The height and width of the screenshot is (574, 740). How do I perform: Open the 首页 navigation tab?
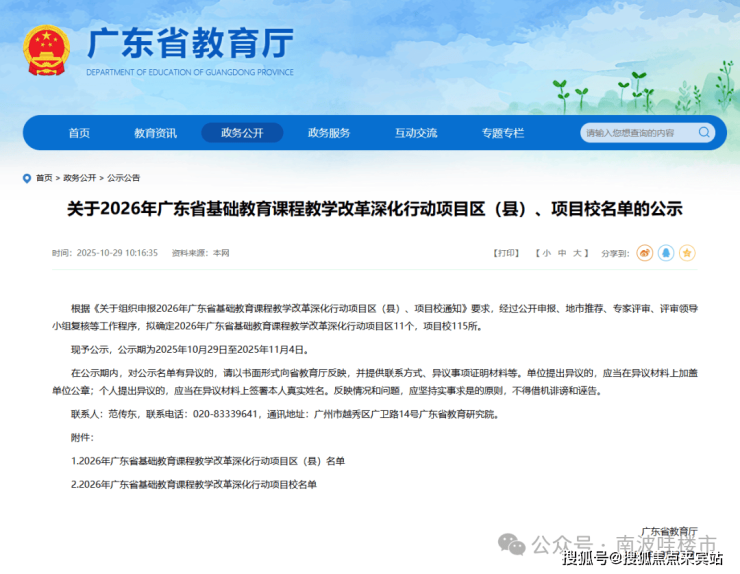point(79,133)
